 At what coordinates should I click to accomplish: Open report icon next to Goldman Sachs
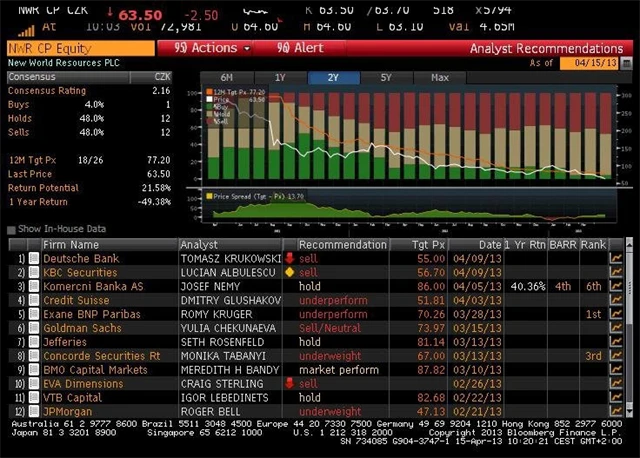point(33,328)
